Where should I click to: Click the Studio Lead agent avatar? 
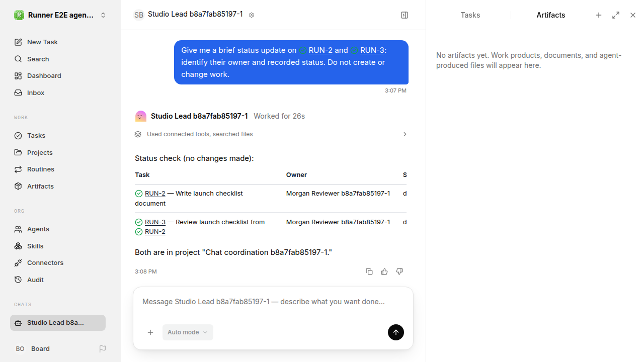141,116
